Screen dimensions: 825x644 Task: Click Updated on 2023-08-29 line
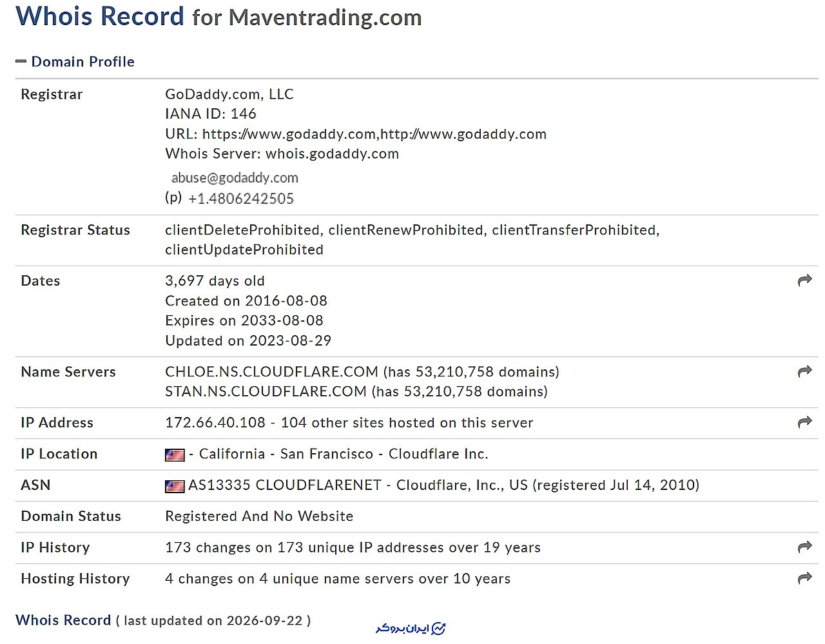click(x=248, y=340)
